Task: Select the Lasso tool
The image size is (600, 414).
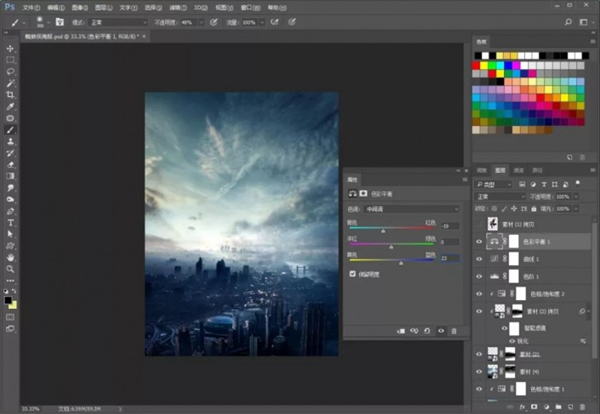Action: (x=11, y=71)
